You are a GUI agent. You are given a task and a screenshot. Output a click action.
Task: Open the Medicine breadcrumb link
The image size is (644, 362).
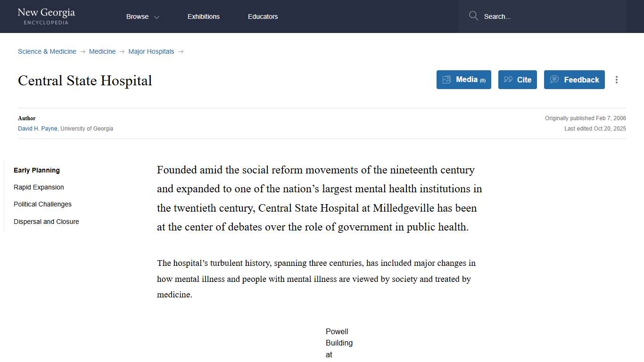point(102,51)
